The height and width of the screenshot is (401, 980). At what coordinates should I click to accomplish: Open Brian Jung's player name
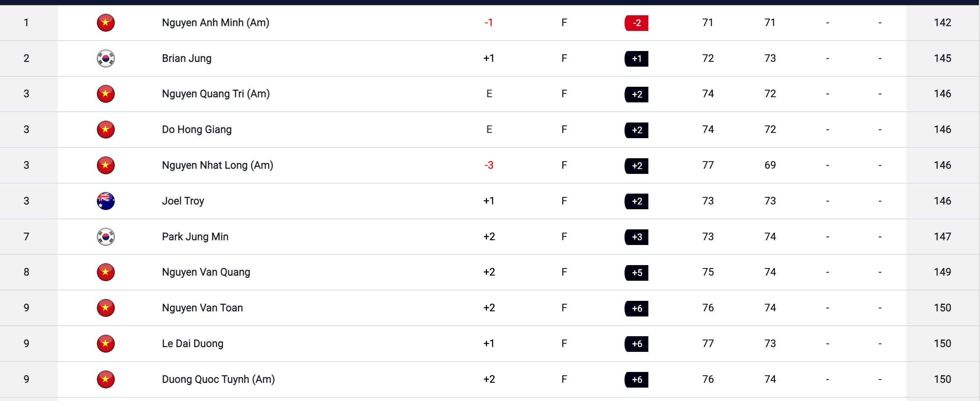click(186, 58)
